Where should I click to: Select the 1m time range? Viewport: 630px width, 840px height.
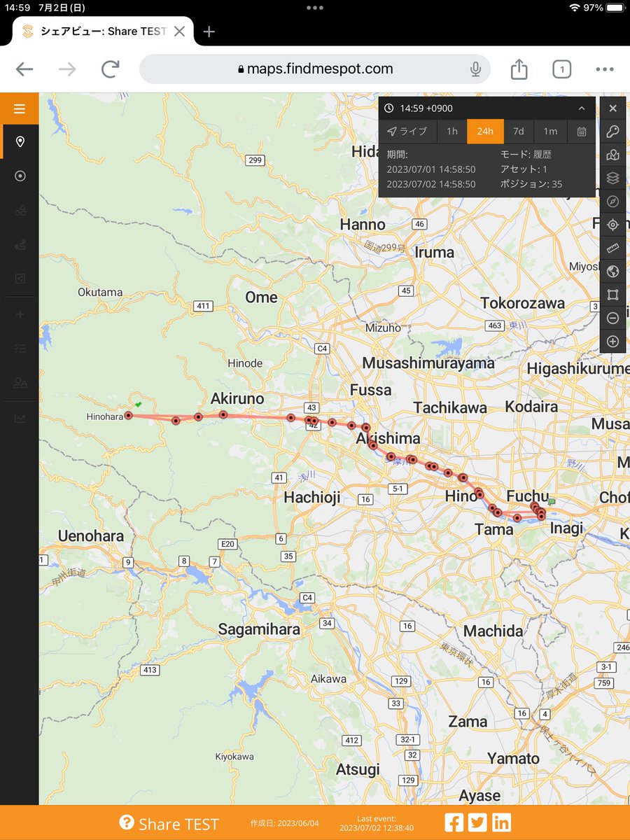pos(551,132)
